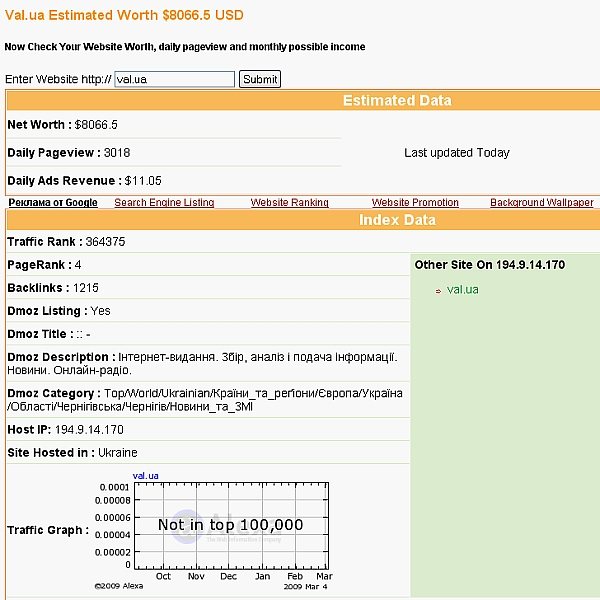Open the Реклама от Google link
This screenshot has height=600, width=600.
[53, 203]
